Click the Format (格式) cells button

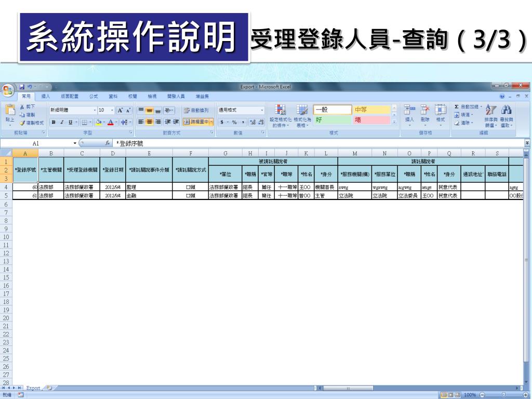pyautogui.click(x=441, y=114)
